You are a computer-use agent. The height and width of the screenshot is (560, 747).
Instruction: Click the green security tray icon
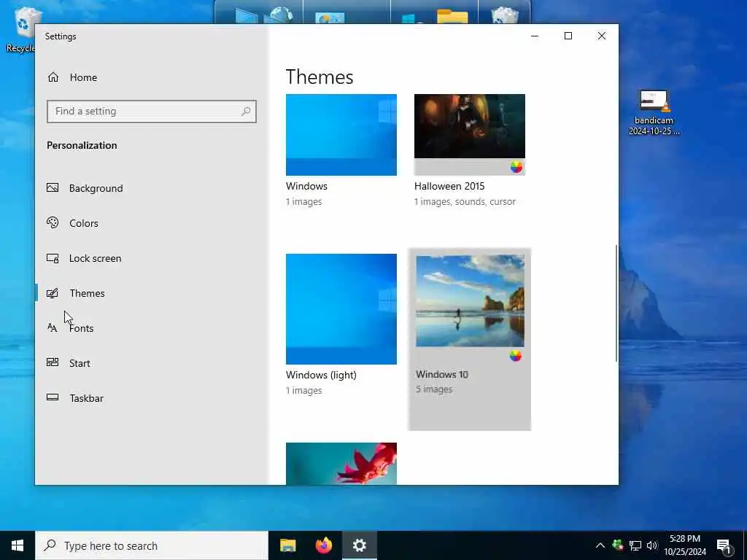coord(618,545)
